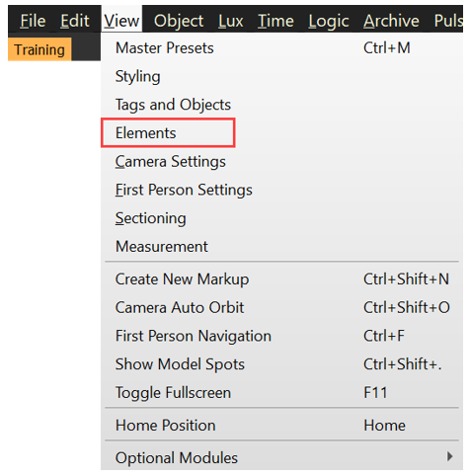This screenshot has height=476, width=470.
Task: Expand the Optional Modules submenu arrow
Action: pos(449,456)
